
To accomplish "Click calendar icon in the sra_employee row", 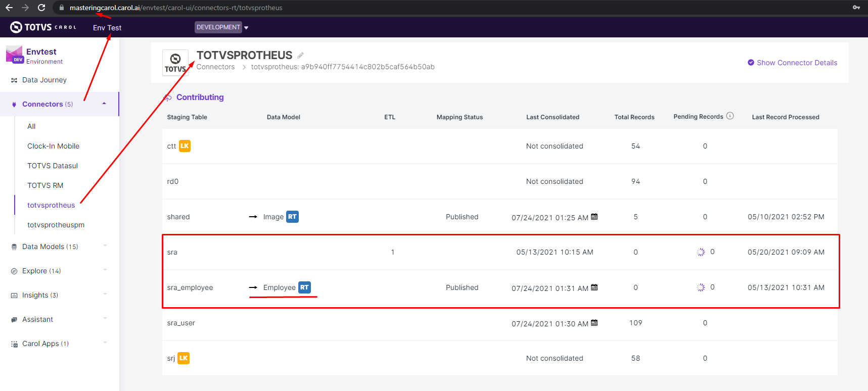I will coord(595,287).
